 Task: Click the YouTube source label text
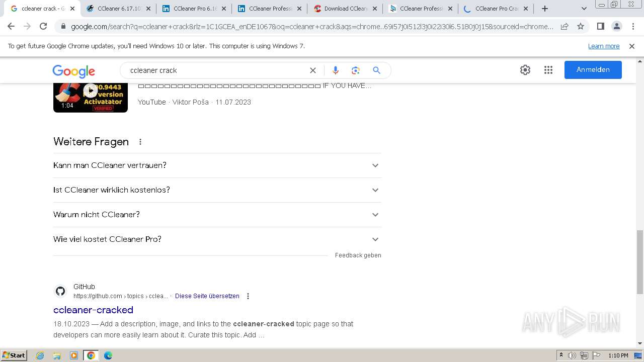tap(152, 102)
